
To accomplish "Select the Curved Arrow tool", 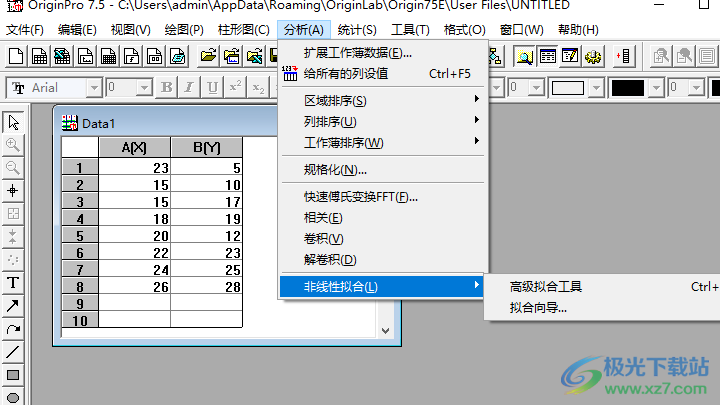I will coord(13,329).
